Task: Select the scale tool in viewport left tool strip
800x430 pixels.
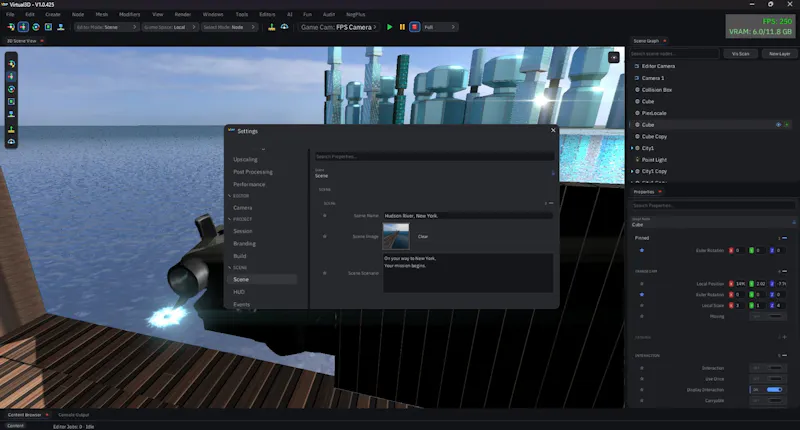Action: coord(11,102)
